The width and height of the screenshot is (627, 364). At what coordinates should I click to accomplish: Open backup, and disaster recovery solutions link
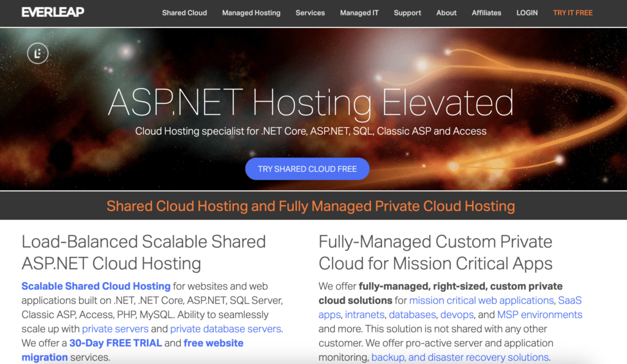460,357
